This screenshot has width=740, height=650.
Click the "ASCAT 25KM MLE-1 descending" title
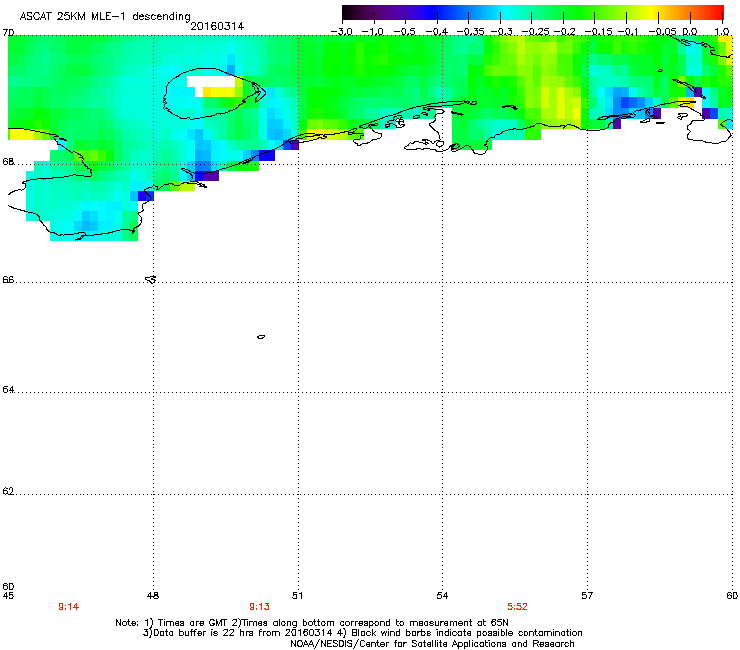click(105, 16)
